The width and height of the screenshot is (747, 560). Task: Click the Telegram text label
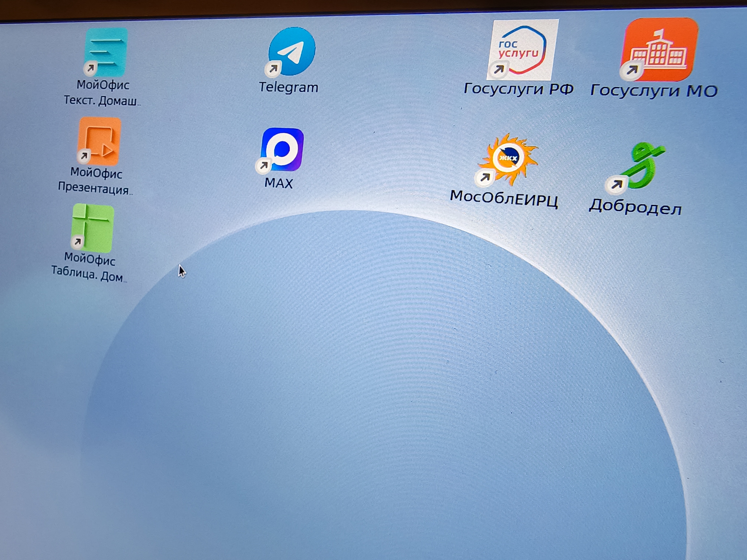click(288, 87)
